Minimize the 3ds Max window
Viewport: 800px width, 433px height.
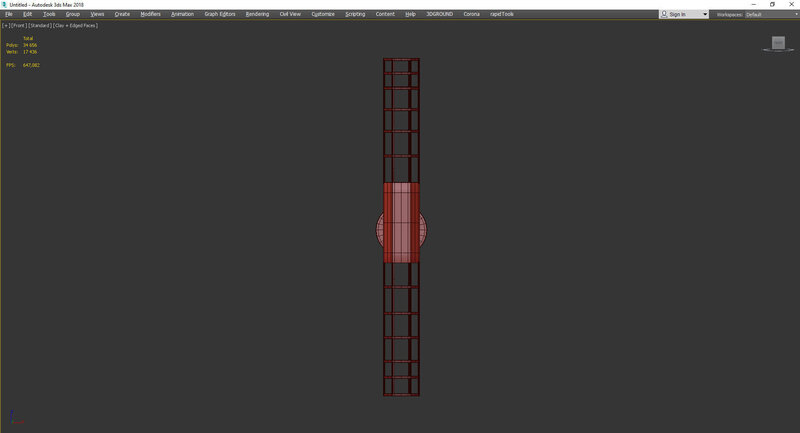coord(754,4)
